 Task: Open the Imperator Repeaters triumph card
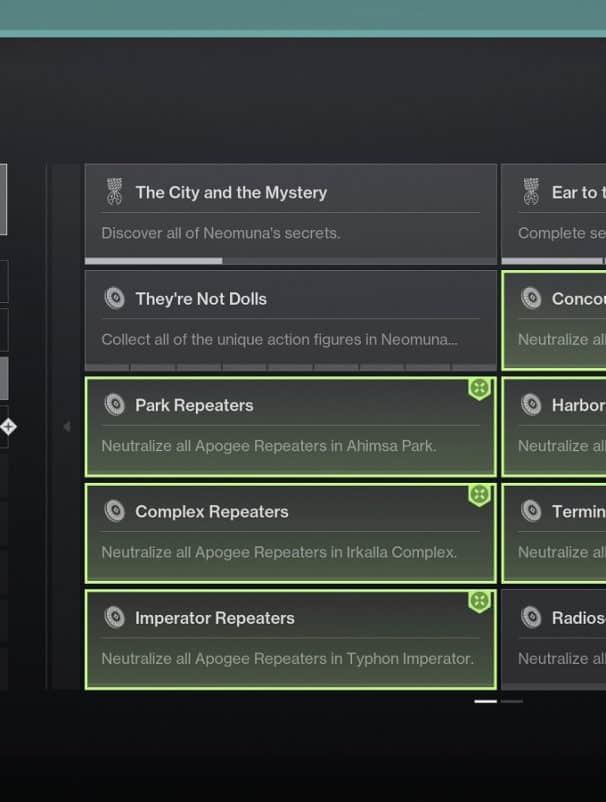(290, 639)
